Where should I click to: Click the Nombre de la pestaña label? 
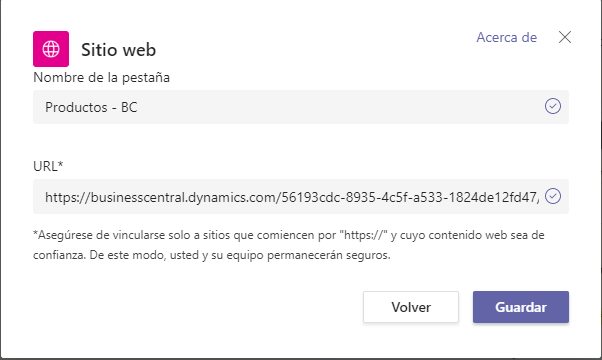coord(101,78)
